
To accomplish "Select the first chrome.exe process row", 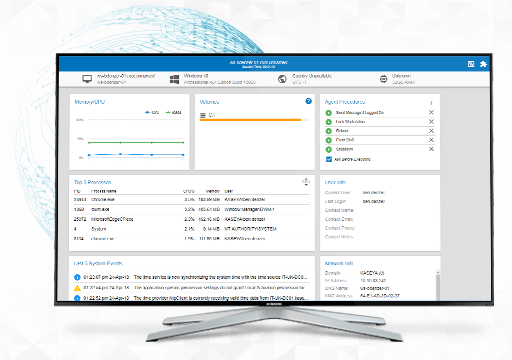I will [x=192, y=200].
